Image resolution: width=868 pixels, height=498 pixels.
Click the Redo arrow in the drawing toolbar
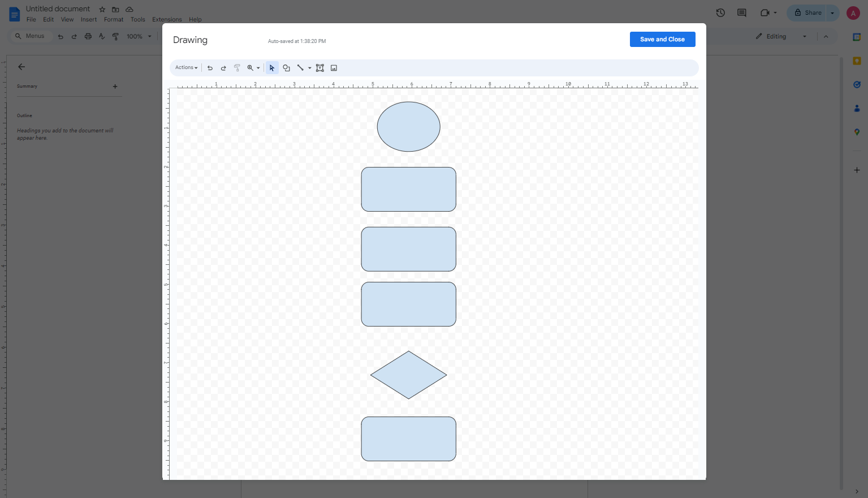[x=223, y=67]
